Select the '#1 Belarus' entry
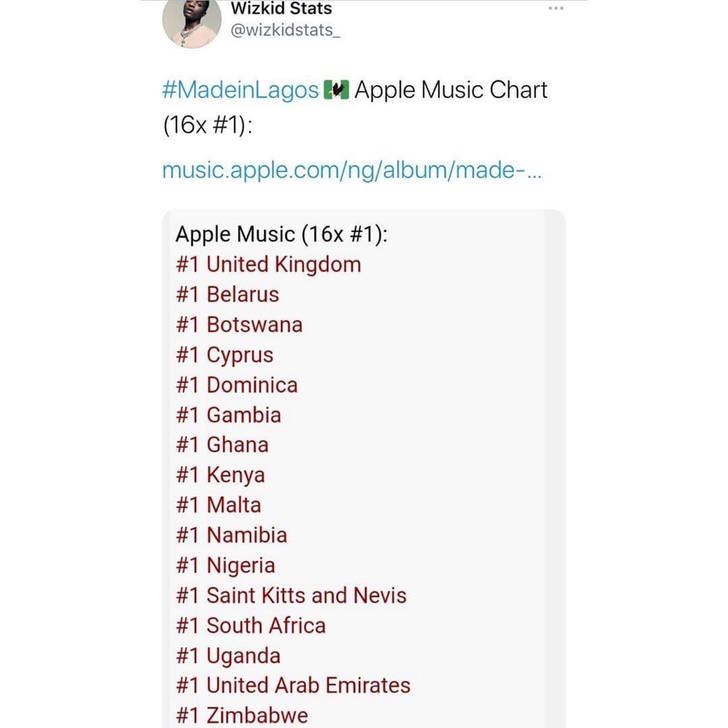 click(x=227, y=295)
